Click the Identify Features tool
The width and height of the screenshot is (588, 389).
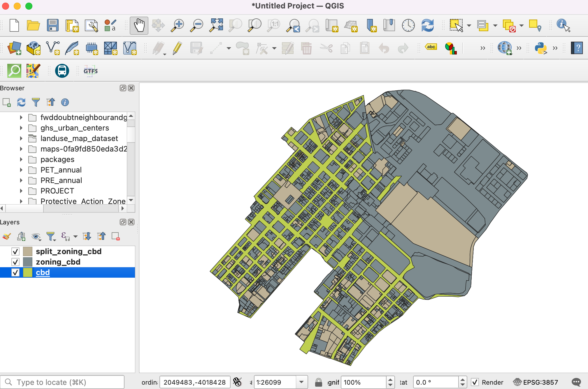click(x=563, y=26)
